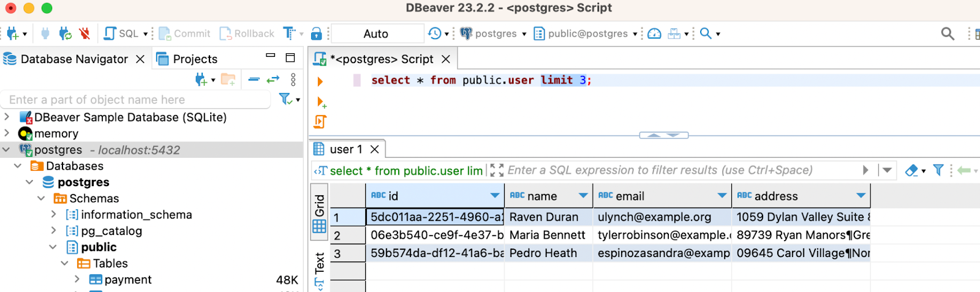Collapse the public schema node

(x=53, y=247)
